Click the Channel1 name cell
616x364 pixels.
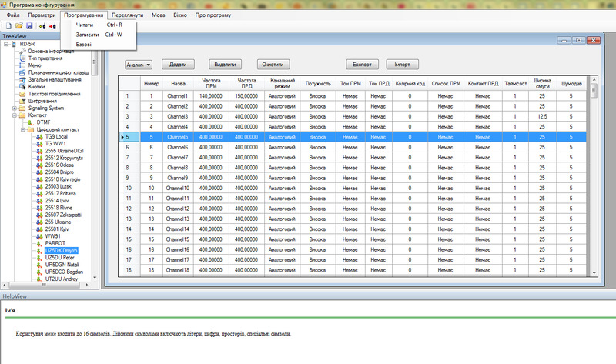tap(178, 96)
